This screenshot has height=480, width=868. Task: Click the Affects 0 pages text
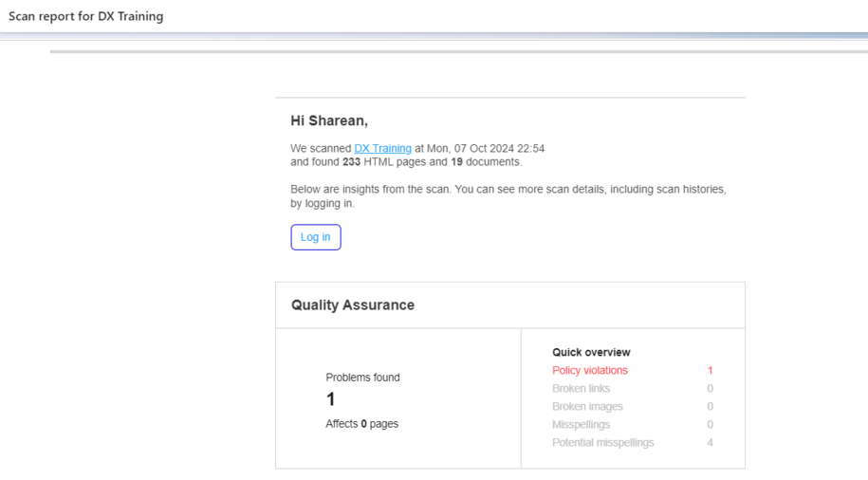point(362,423)
